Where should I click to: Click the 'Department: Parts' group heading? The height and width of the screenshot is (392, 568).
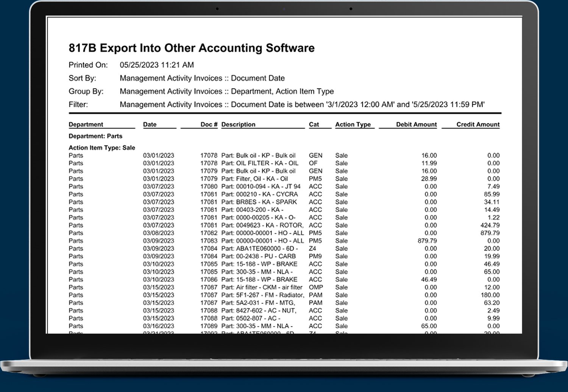tap(95, 136)
